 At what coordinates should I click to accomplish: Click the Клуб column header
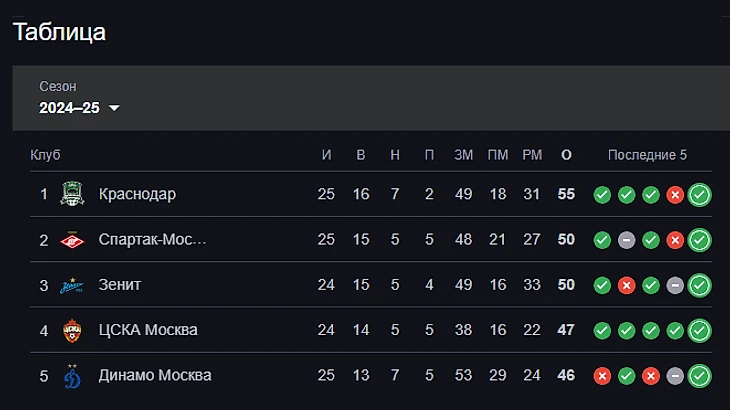coord(46,155)
